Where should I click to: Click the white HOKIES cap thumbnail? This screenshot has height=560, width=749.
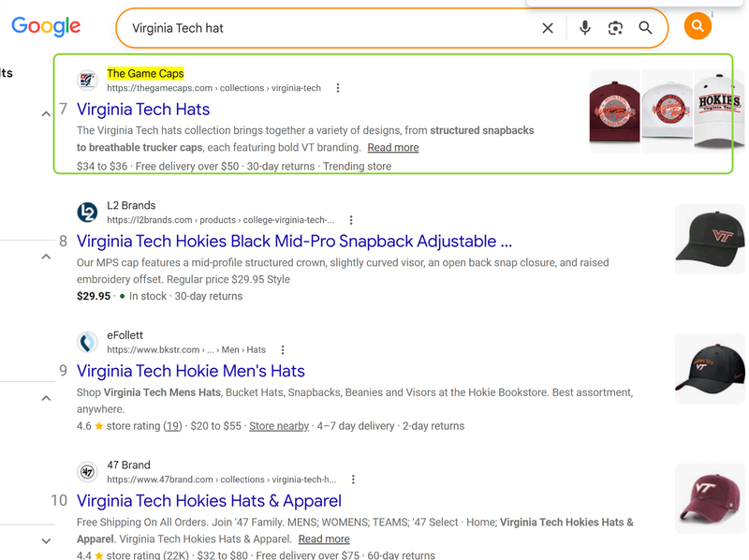click(719, 111)
